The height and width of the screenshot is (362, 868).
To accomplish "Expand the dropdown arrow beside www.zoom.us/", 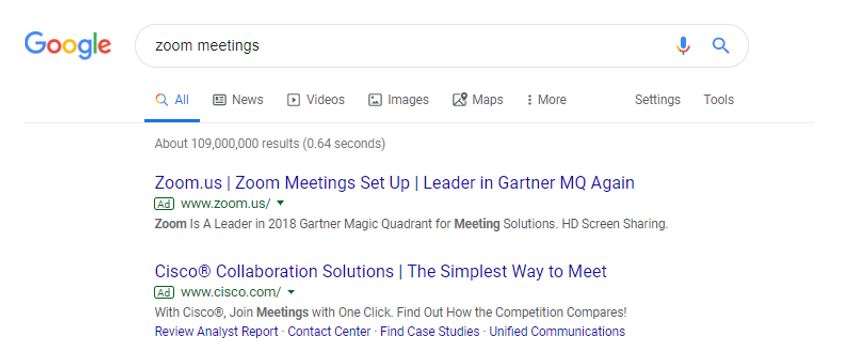I will point(280,203).
